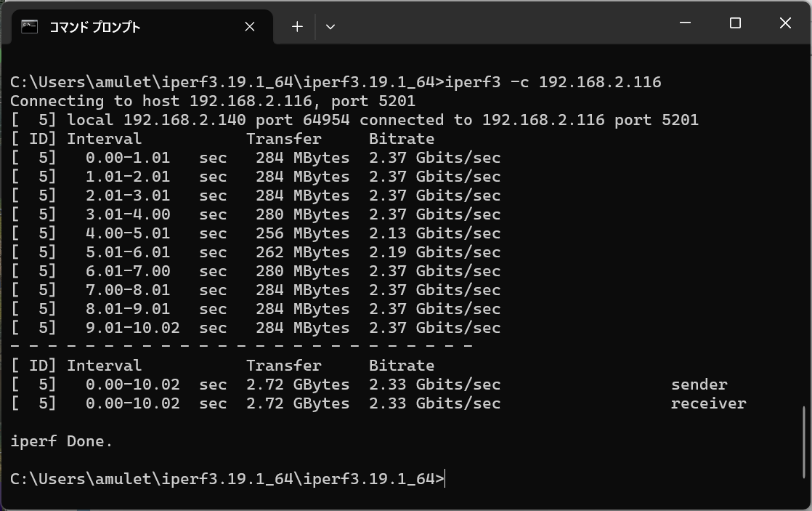This screenshot has width=812, height=511.
Task: Click the "receiver" label in the summary
Action: 708,403
